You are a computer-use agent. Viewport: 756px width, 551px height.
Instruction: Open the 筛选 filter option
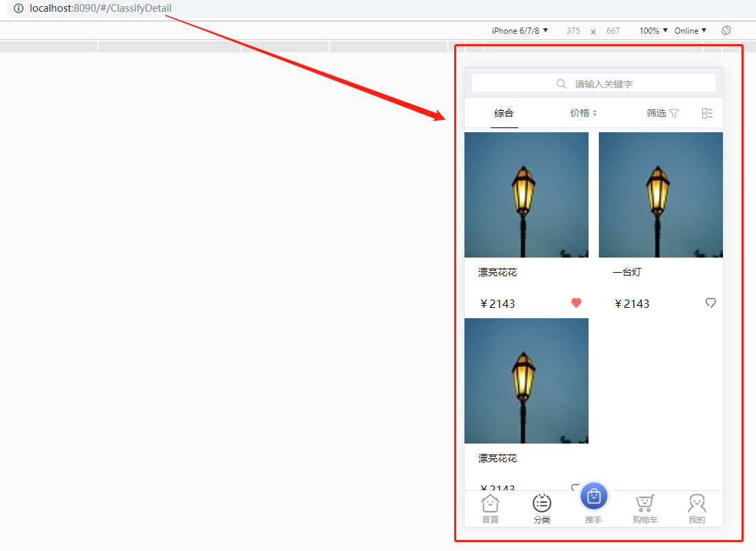656,113
